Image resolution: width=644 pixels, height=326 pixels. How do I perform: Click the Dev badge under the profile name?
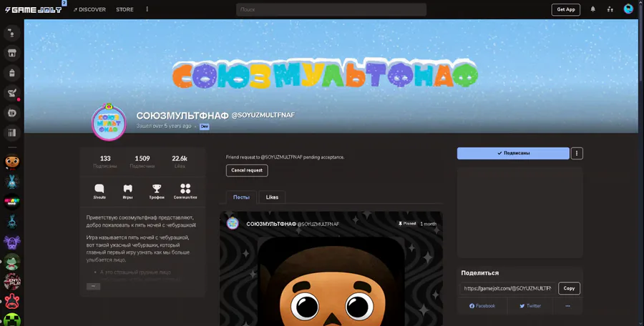click(204, 127)
